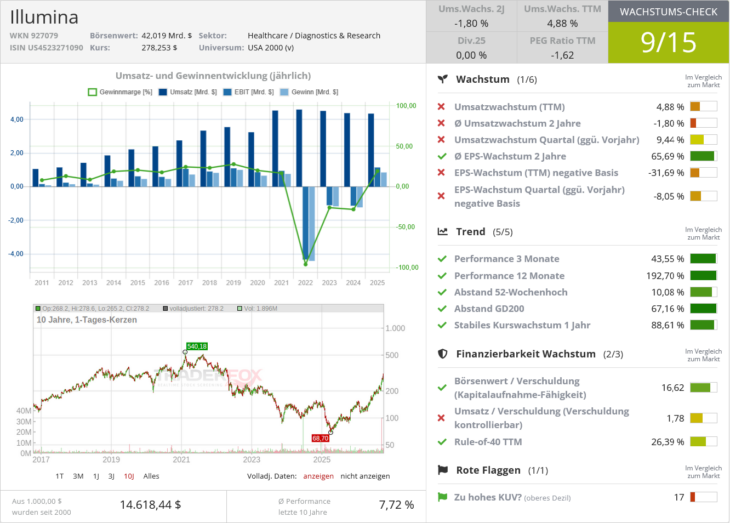Viewport: 730px width, 523px height.
Task: Click the 14.618,44 $ result value
Action: pyautogui.click(x=150, y=505)
